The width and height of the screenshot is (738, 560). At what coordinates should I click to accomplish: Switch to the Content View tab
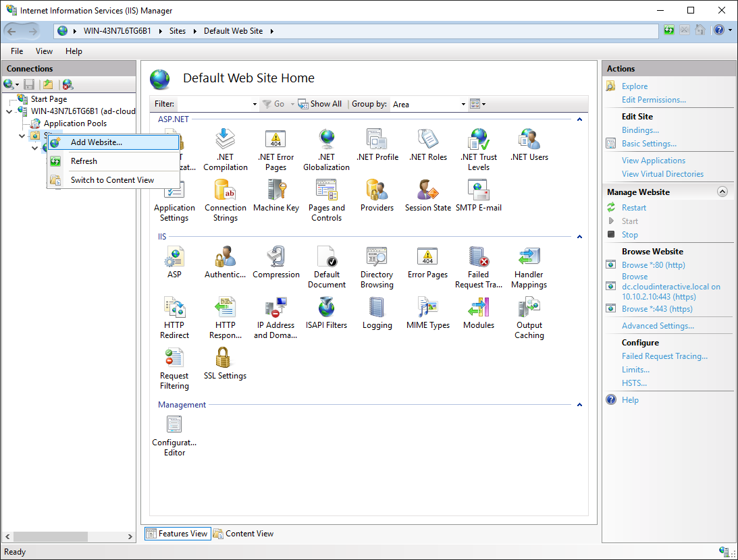[243, 534]
